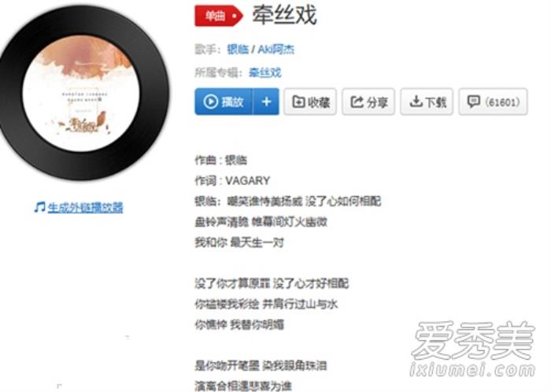The width and height of the screenshot is (551, 392).
Task: Open comments via speech bubble icon
Action: (473, 102)
